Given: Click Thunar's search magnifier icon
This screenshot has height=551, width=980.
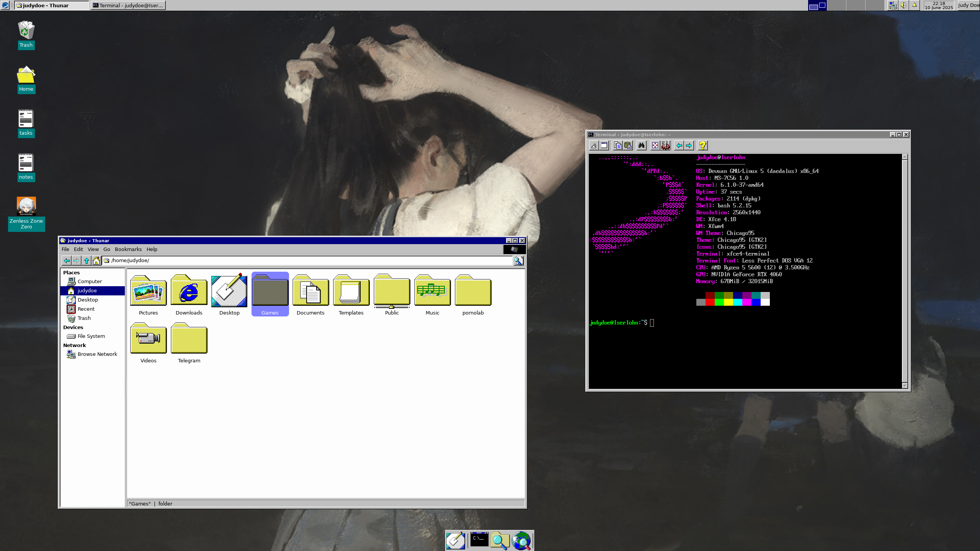Looking at the screenshot, I should click(518, 261).
